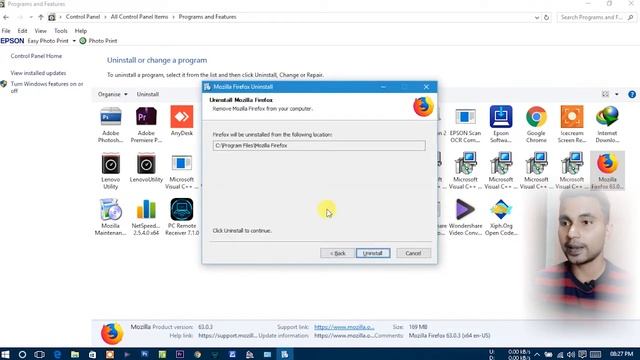Click the clock showing 08:27 PM
Image resolution: width=640 pixels, height=360 pixels.
point(622,354)
